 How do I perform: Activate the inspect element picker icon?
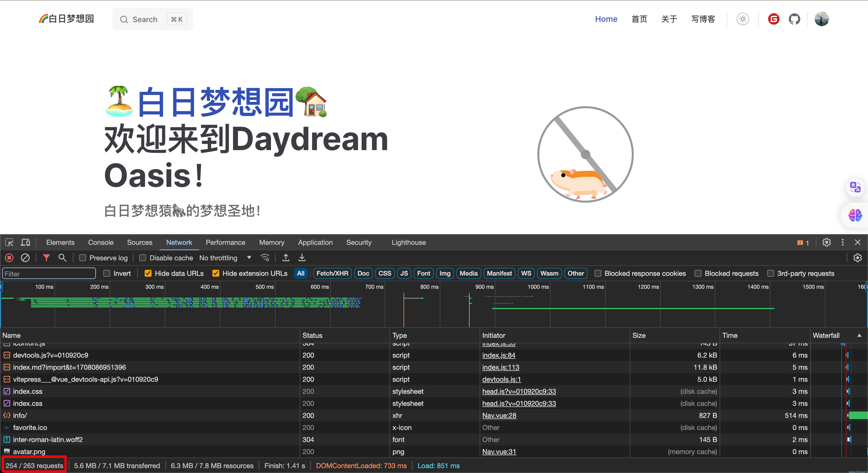(9, 242)
